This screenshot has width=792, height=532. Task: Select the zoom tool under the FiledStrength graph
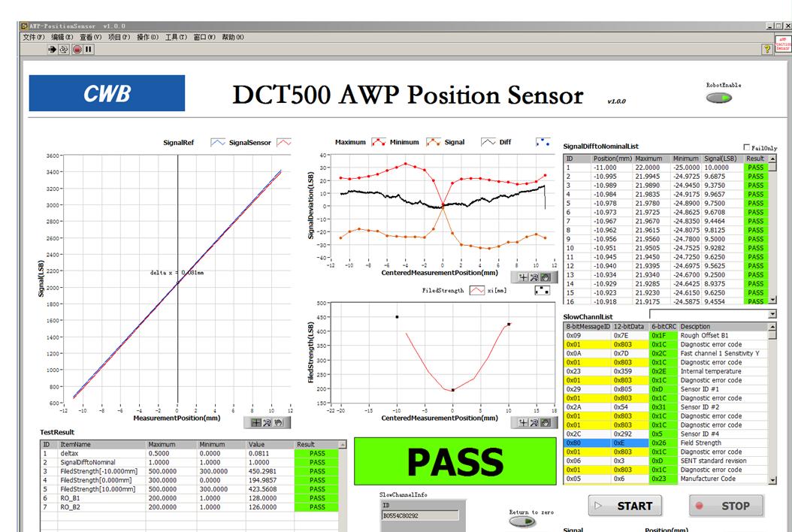(x=534, y=422)
